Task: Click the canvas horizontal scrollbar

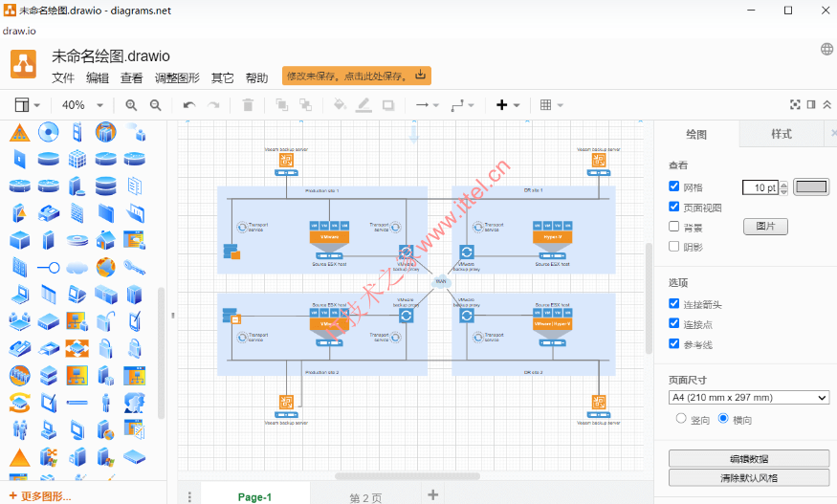Action: 407,475
